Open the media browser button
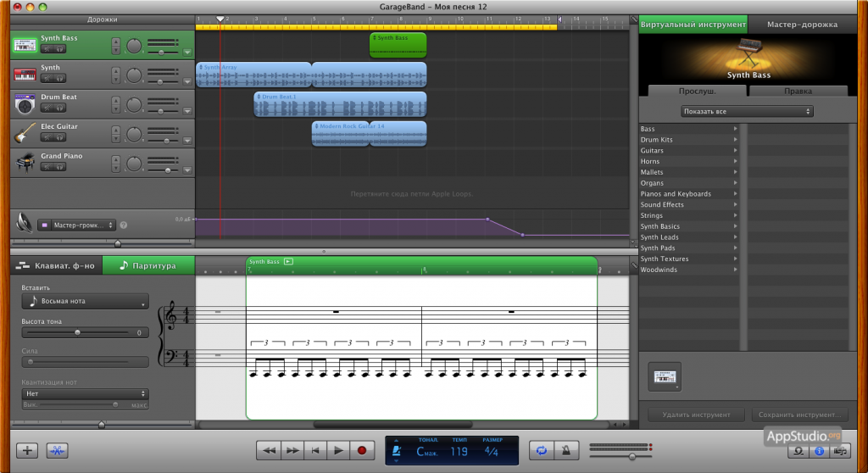 [x=840, y=452]
